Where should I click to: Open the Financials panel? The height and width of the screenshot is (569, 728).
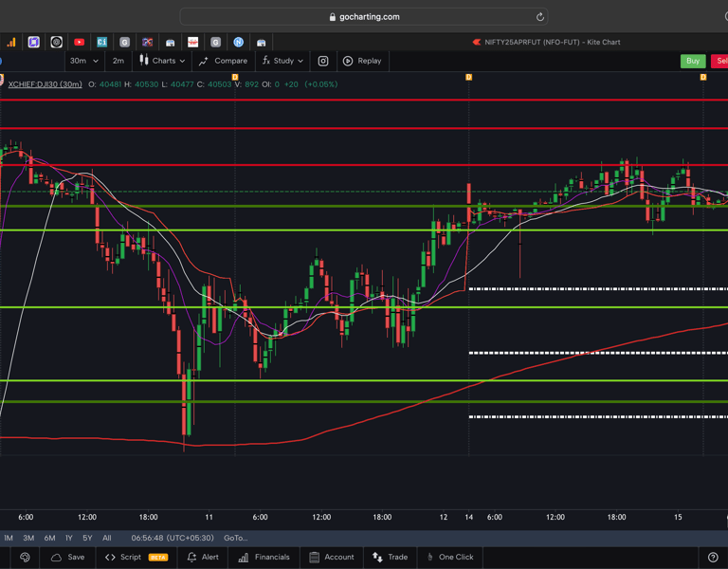pyautogui.click(x=264, y=557)
